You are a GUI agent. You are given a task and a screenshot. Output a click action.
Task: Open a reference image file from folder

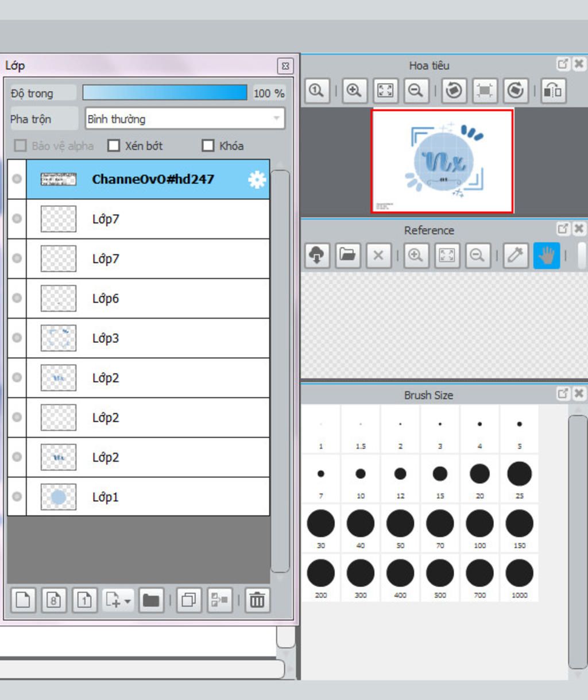[x=347, y=255]
